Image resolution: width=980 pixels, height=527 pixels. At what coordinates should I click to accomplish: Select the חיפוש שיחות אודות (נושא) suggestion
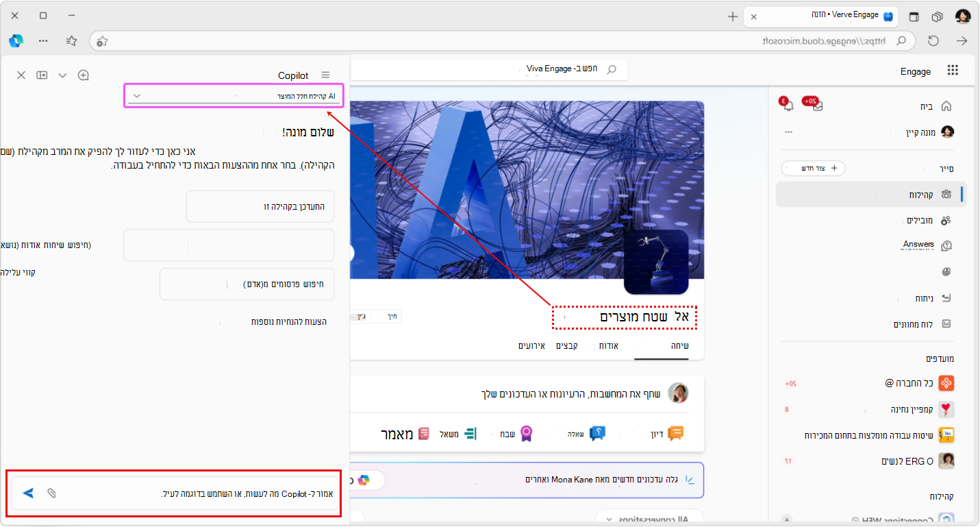[229, 245]
